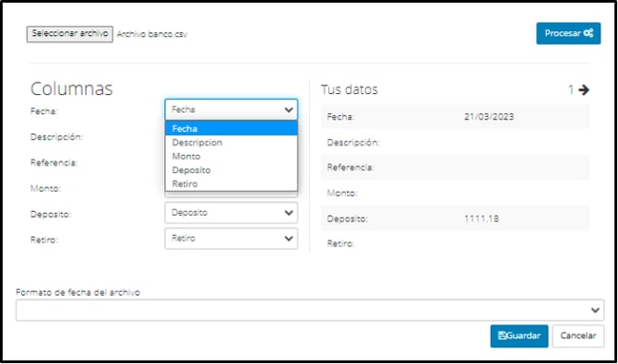The image size is (618, 364).
Task: Click the Seleccionar archivo button
Action: tap(70, 34)
